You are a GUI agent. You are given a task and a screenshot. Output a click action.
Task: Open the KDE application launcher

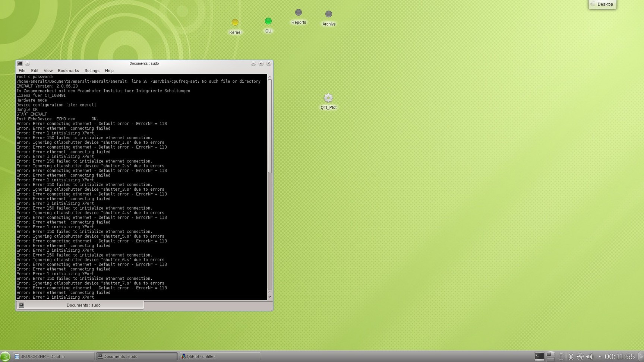click(x=5, y=356)
